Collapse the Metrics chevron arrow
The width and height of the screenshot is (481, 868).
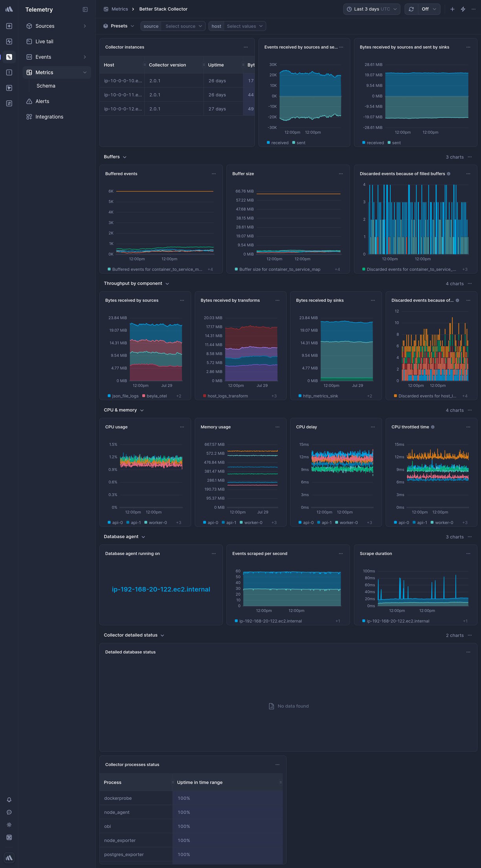[x=85, y=73]
